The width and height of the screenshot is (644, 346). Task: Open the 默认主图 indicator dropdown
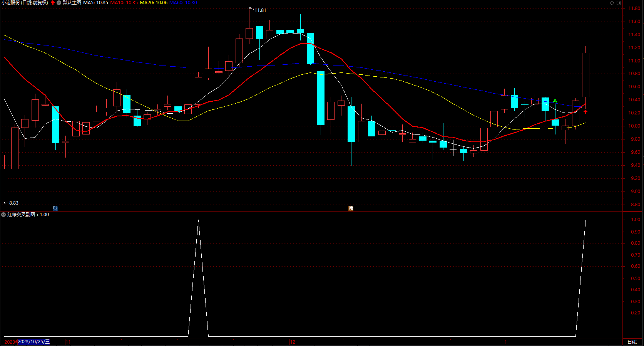[x=59, y=3]
